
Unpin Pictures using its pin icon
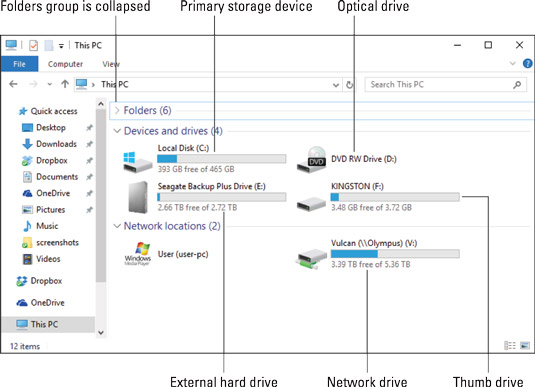(x=89, y=210)
